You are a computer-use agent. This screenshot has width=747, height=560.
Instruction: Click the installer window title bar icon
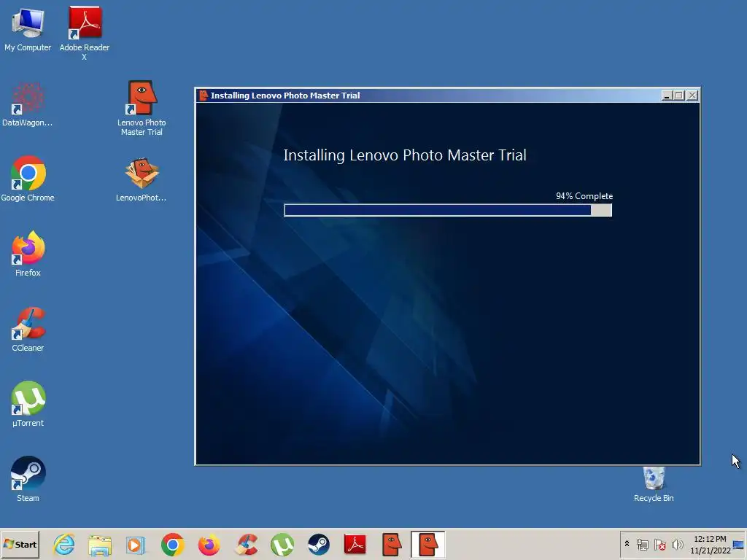pos(204,96)
